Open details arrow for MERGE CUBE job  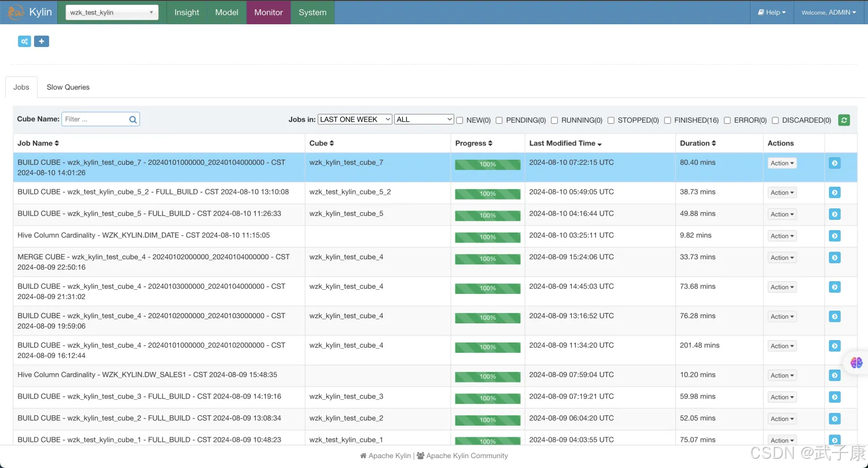[834, 257]
